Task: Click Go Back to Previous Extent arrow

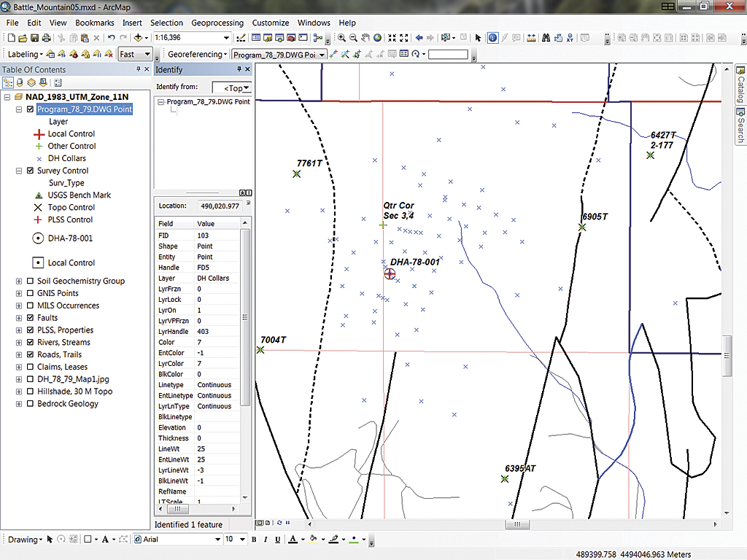Action: 419,38
